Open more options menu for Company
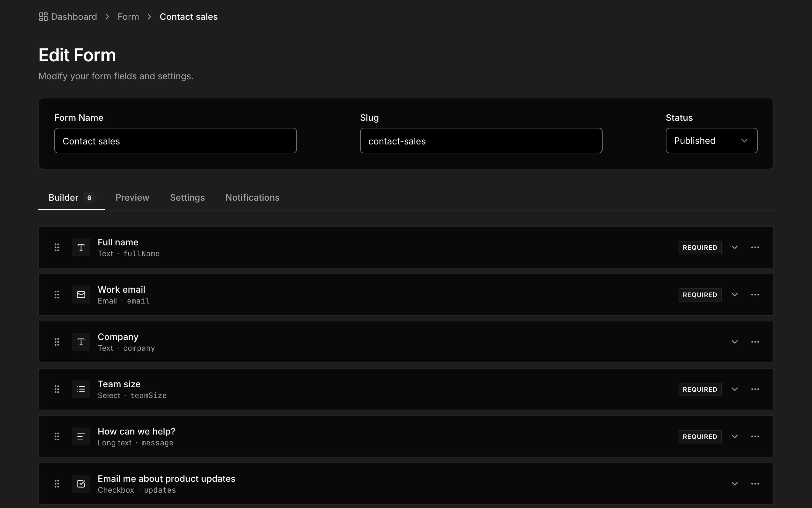812x508 pixels. (755, 342)
